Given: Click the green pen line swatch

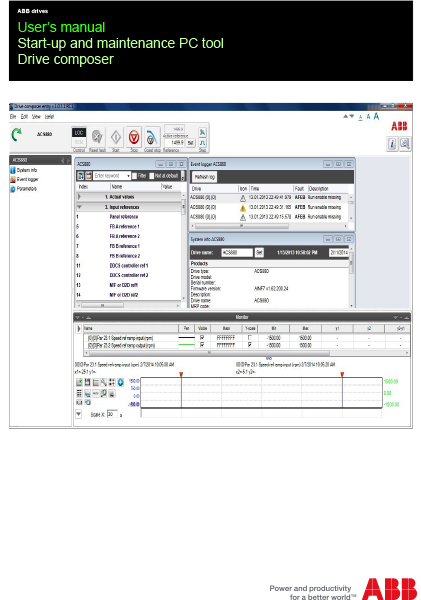Looking at the screenshot, I should click(186, 345).
